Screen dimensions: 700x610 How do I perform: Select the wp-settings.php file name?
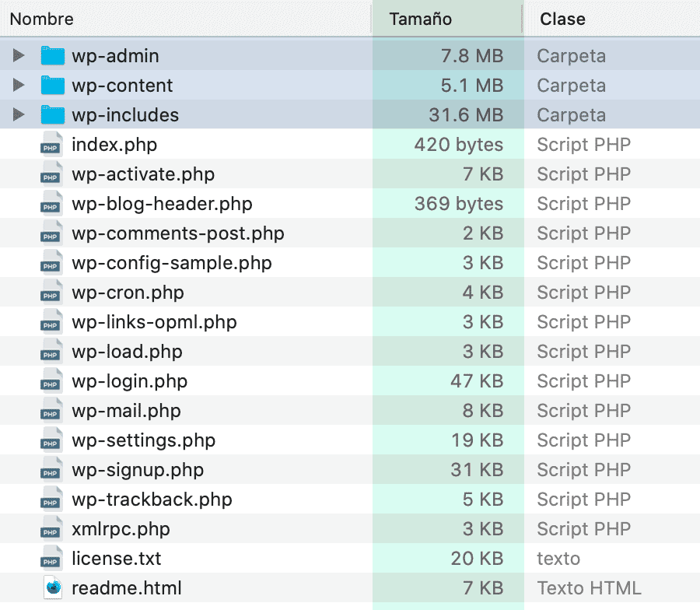point(144,440)
